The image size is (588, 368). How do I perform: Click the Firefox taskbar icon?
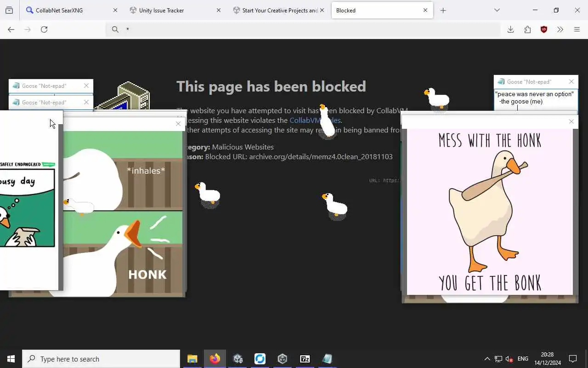[x=215, y=359]
